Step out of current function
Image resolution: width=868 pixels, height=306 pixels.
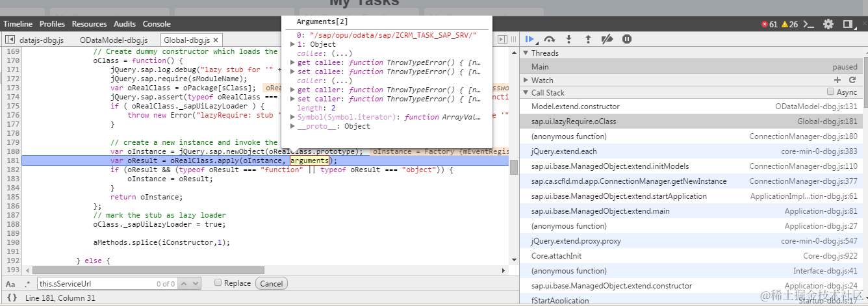click(x=588, y=40)
